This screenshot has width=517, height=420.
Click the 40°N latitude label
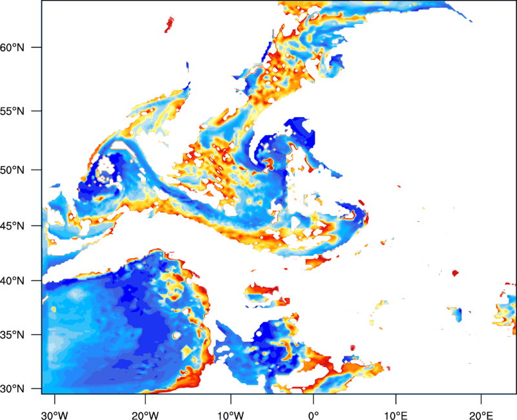(x=12, y=281)
